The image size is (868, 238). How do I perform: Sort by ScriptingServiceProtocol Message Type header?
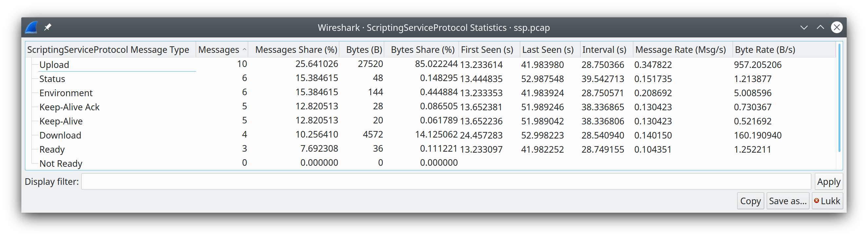pos(108,50)
